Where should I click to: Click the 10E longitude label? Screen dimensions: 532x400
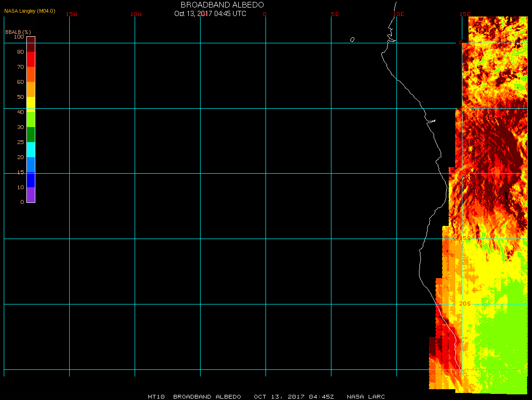coord(399,14)
